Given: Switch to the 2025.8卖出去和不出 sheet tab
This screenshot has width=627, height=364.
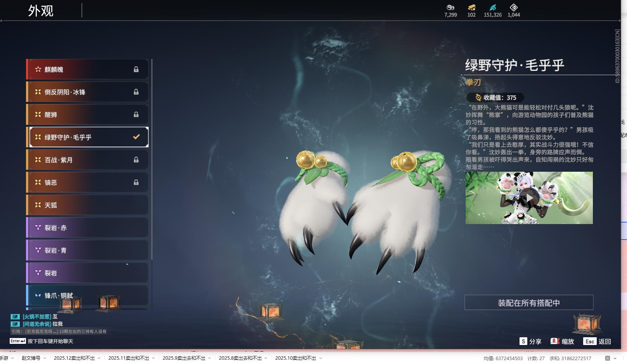Looking at the screenshot, I should 240,358.
